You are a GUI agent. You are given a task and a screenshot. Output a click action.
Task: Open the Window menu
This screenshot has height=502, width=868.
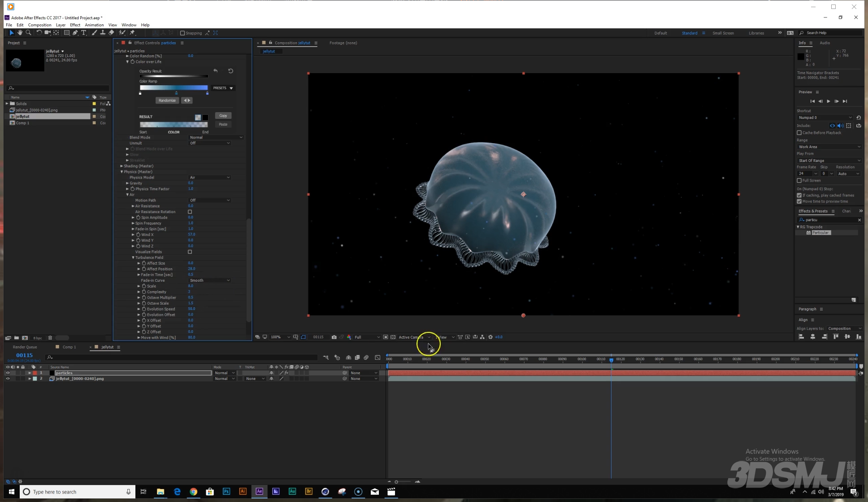click(129, 25)
